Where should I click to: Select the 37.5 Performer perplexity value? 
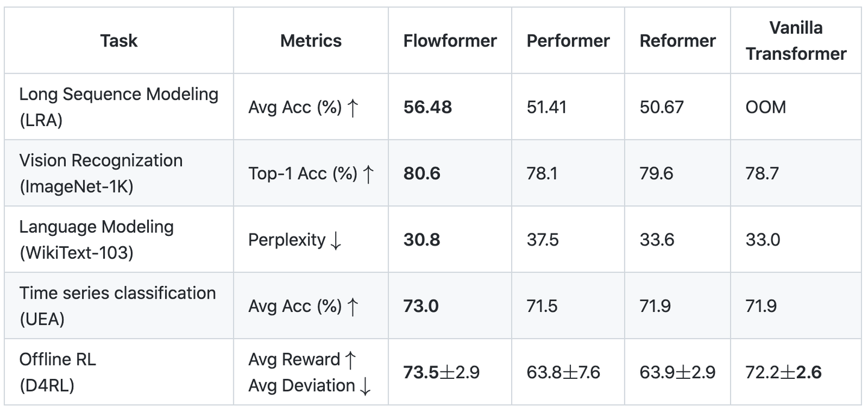[542, 240]
